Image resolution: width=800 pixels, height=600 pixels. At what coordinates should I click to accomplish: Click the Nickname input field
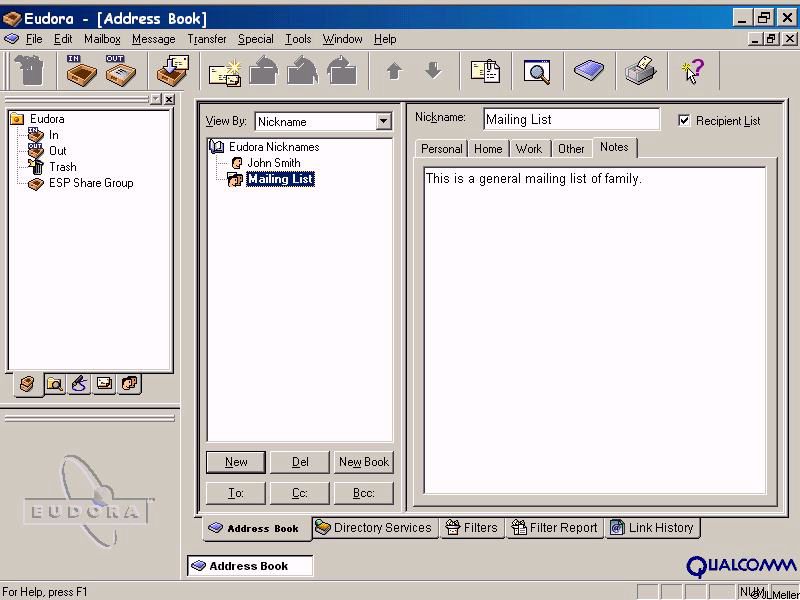[x=571, y=119]
